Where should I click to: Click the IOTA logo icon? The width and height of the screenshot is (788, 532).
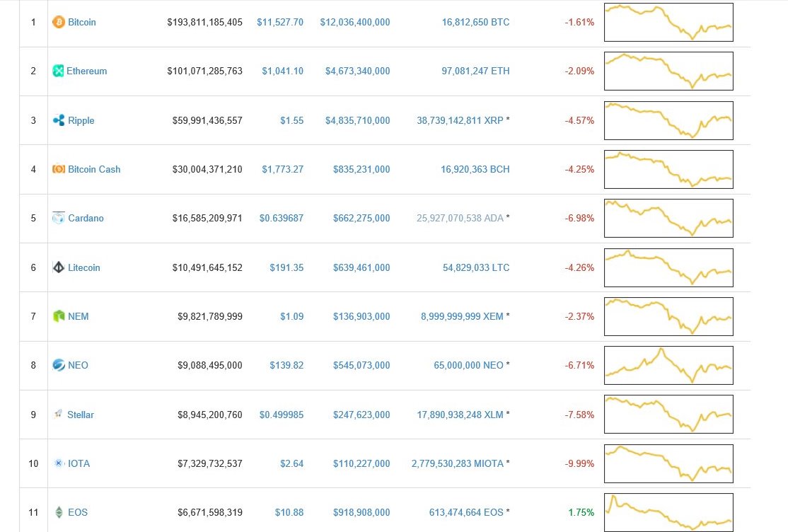click(59, 463)
